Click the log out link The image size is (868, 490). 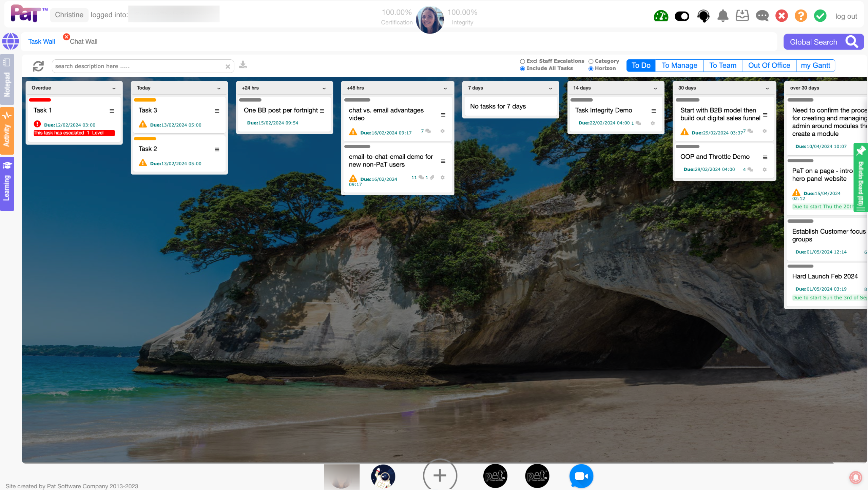[846, 16]
